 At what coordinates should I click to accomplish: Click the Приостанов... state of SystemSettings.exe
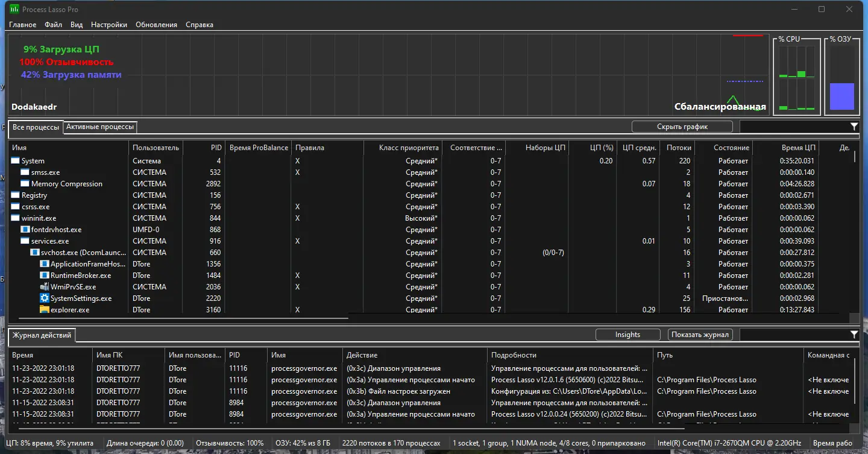726,298
